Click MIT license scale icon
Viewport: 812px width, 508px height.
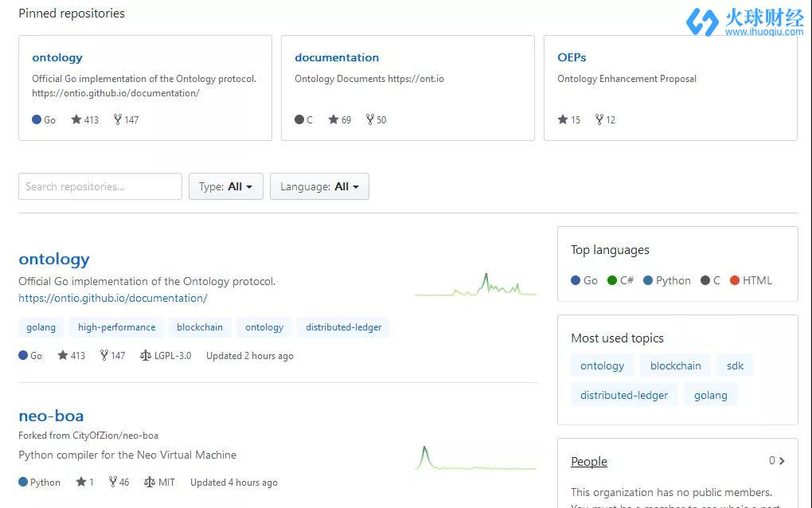150,482
